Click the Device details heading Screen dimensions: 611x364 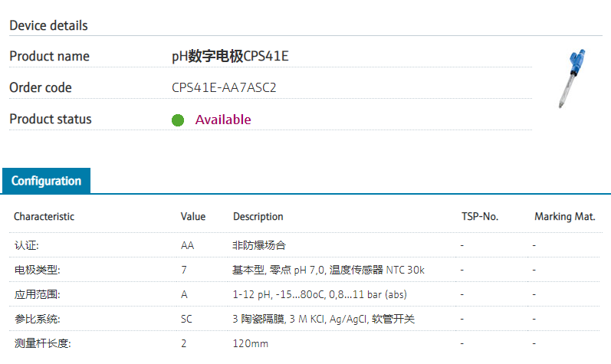point(48,25)
